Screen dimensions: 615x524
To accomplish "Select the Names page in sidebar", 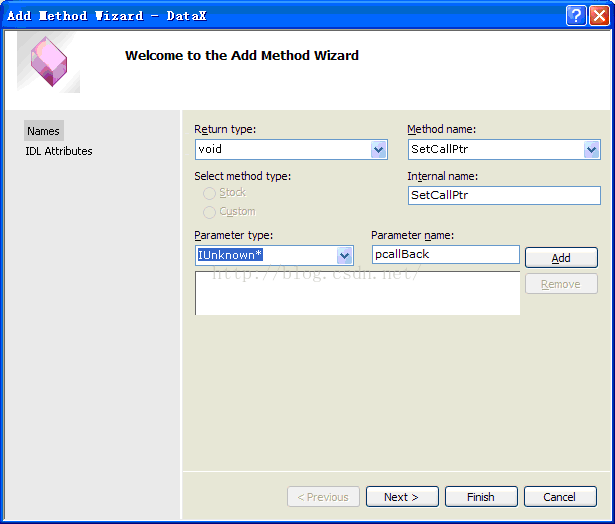I will pos(44,131).
